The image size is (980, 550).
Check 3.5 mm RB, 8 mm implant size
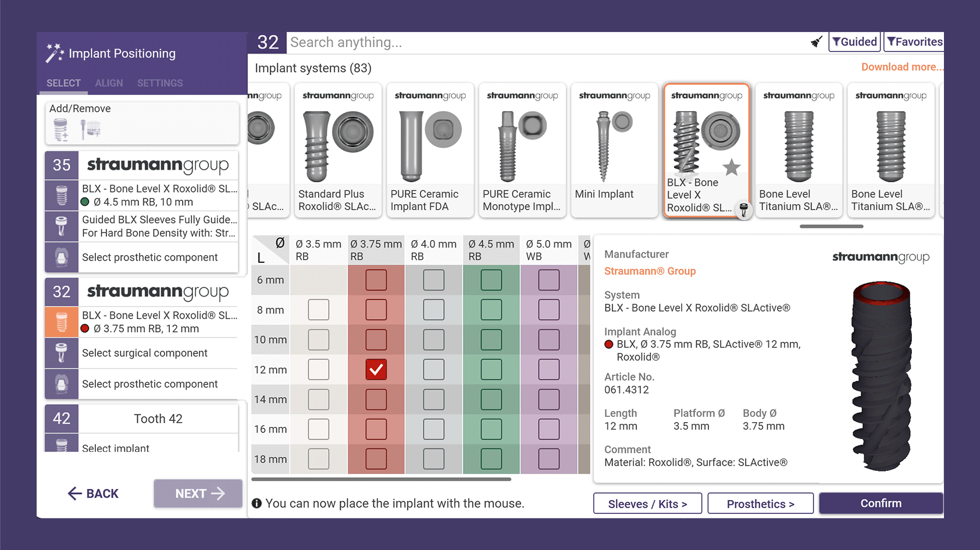coord(319,310)
